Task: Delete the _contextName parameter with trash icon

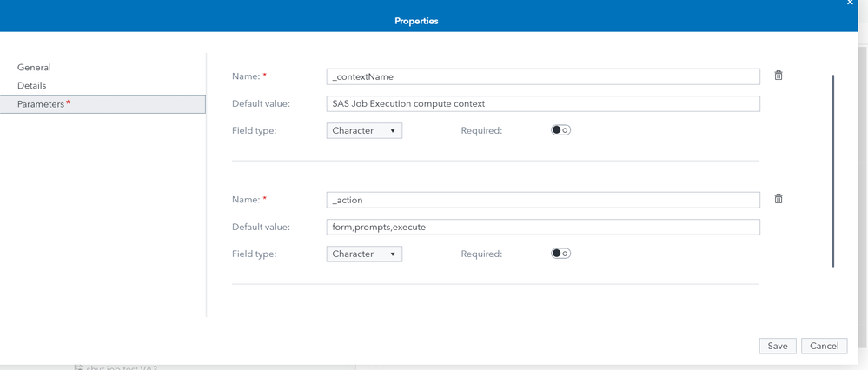Action: pos(779,76)
